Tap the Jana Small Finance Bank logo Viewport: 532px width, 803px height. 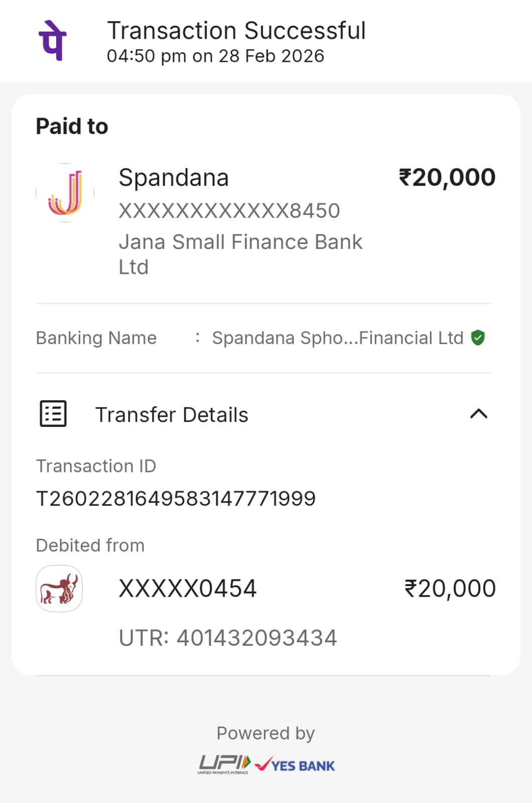65,193
